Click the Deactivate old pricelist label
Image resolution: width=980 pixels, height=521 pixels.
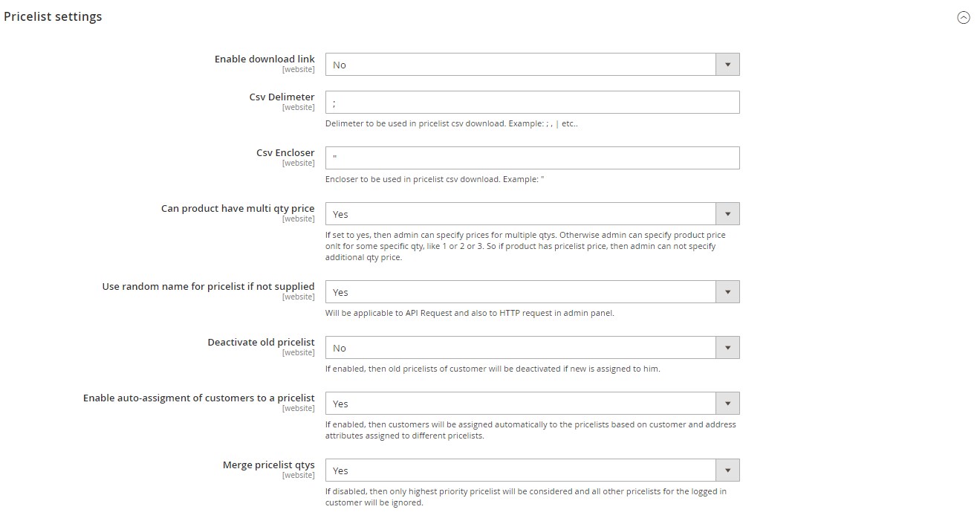pos(261,343)
